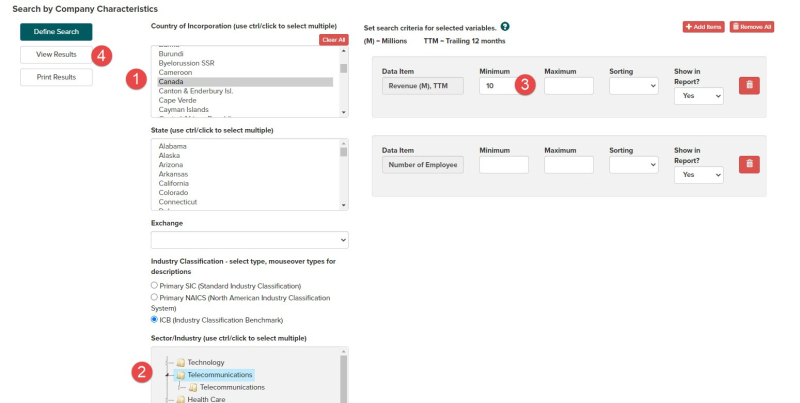
Task: Click the Maximum field for Revenue
Action: pos(569,86)
